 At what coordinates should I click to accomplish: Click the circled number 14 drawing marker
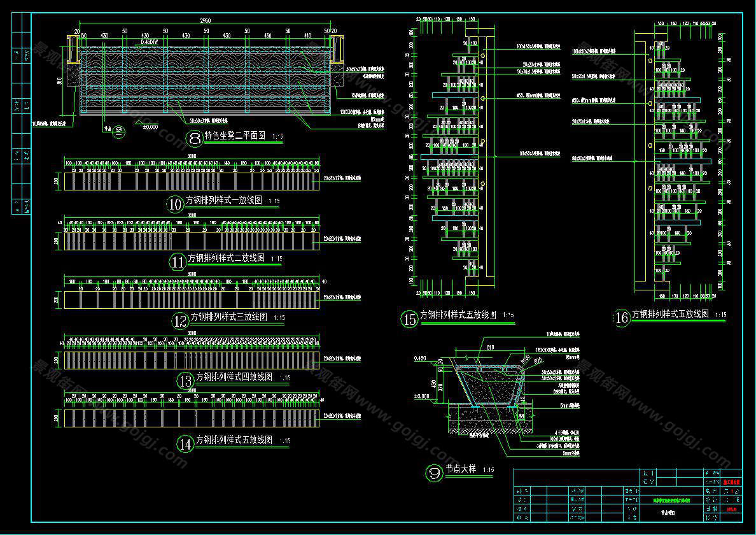click(185, 443)
